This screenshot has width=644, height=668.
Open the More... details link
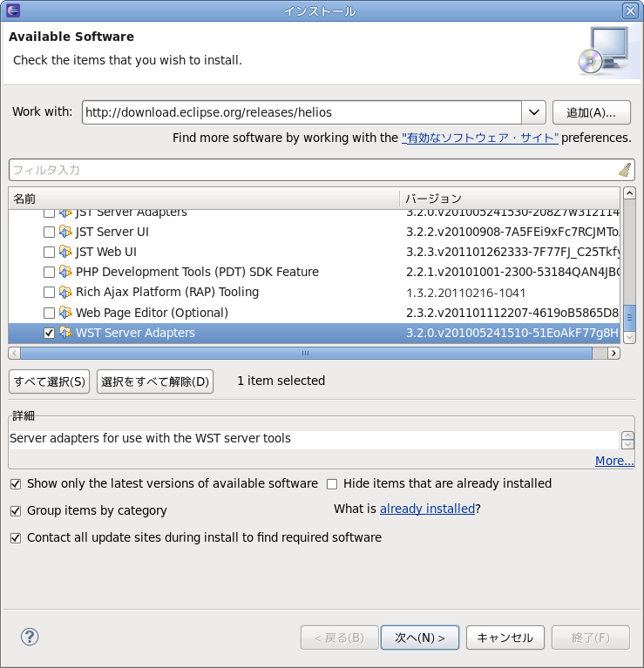tap(614, 461)
